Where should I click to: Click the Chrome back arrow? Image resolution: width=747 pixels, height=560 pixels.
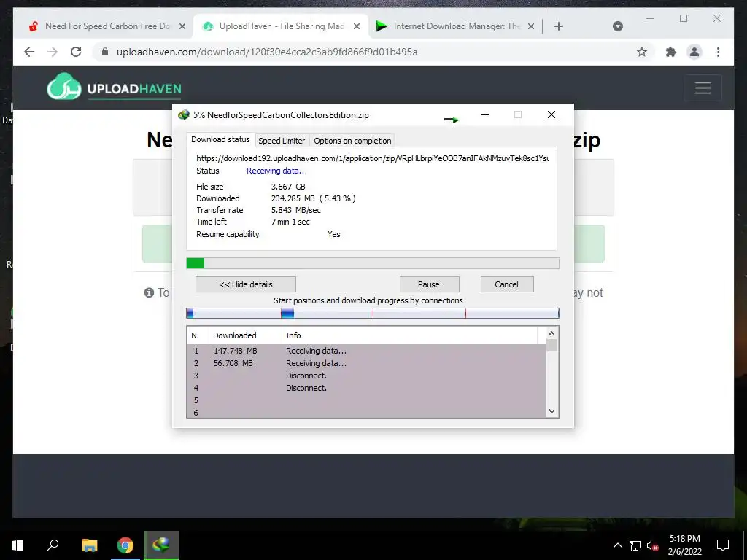tap(29, 52)
